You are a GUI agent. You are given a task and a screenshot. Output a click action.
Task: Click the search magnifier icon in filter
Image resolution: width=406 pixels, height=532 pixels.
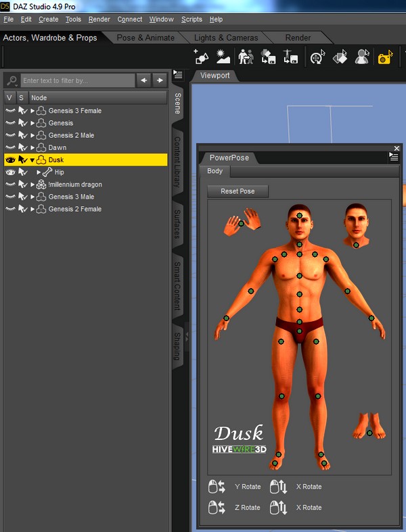[12, 80]
